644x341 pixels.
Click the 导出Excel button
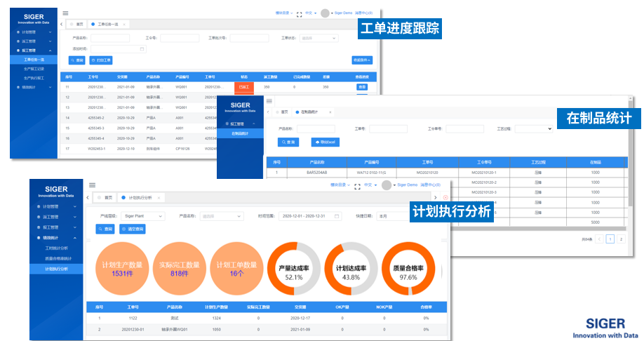click(x=325, y=142)
